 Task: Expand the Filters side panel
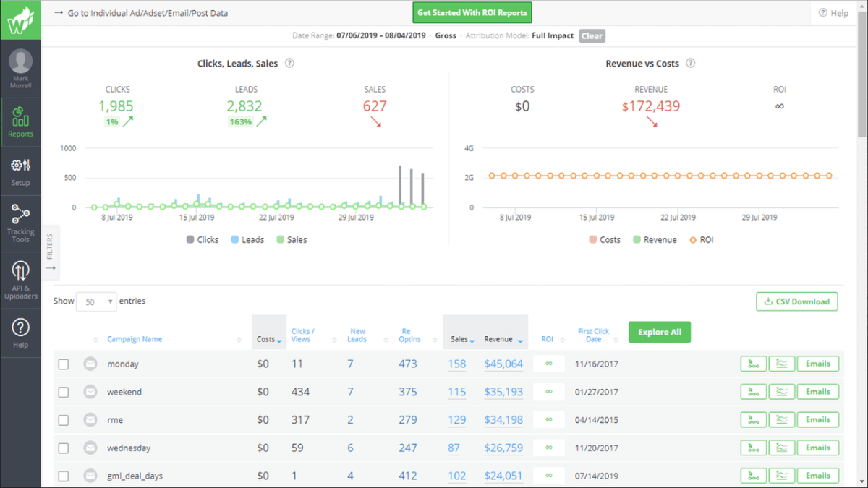[x=50, y=252]
